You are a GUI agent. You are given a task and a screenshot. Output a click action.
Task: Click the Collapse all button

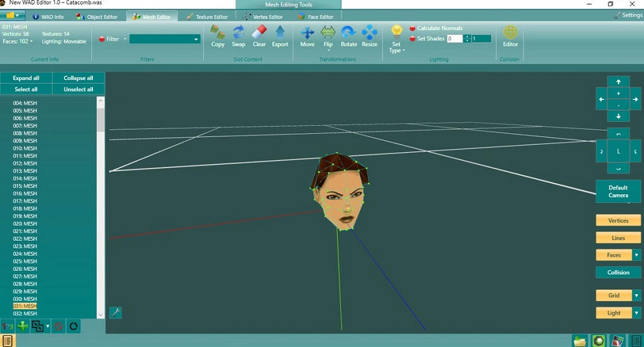click(x=79, y=78)
